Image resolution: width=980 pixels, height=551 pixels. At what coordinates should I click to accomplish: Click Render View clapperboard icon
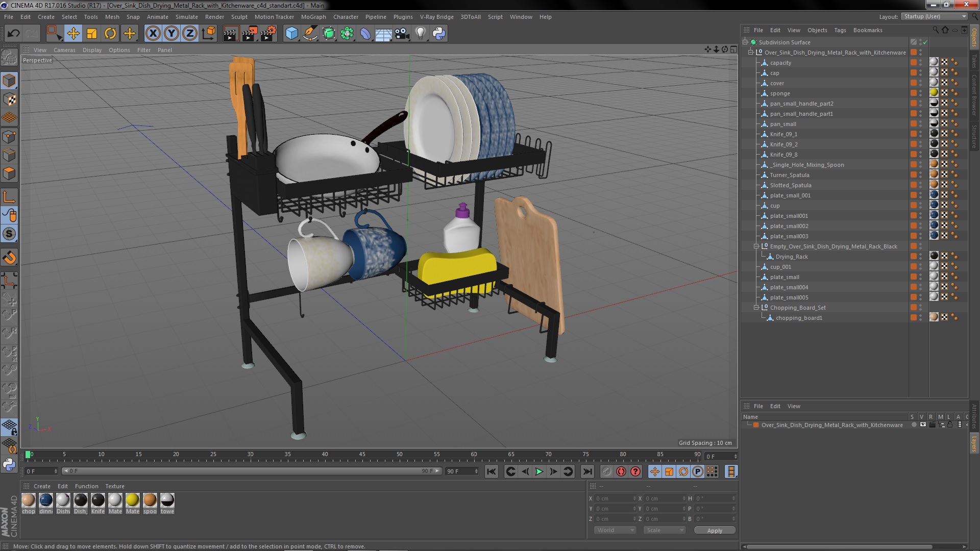point(231,34)
